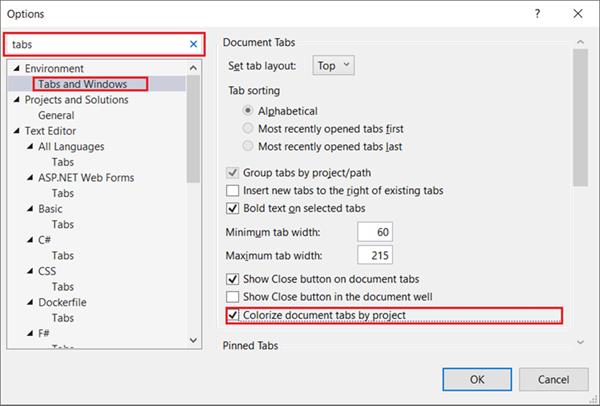Expand the Pinned Tabs section chevron
The width and height of the screenshot is (600, 406).
(580, 344)
